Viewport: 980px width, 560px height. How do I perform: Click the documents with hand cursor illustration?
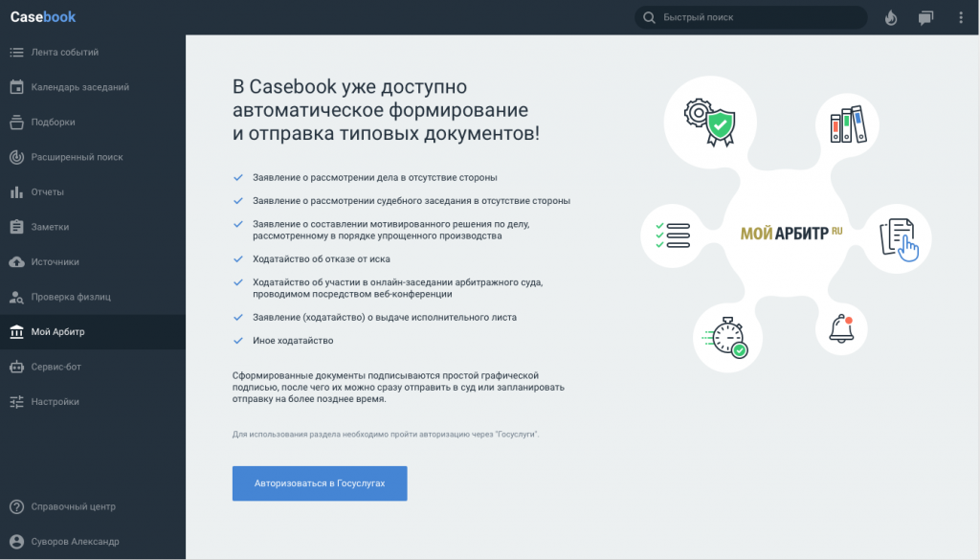(x=900, y=239)
